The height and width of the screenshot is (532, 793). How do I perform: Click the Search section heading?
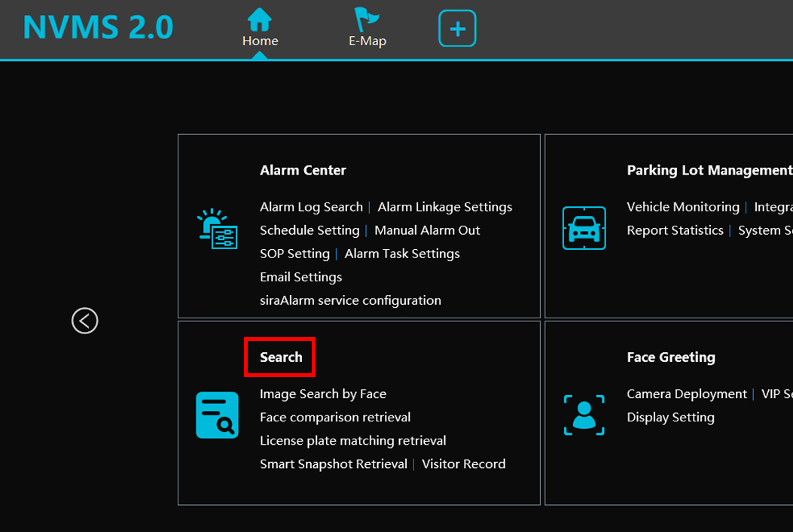(x=281, y=357)
